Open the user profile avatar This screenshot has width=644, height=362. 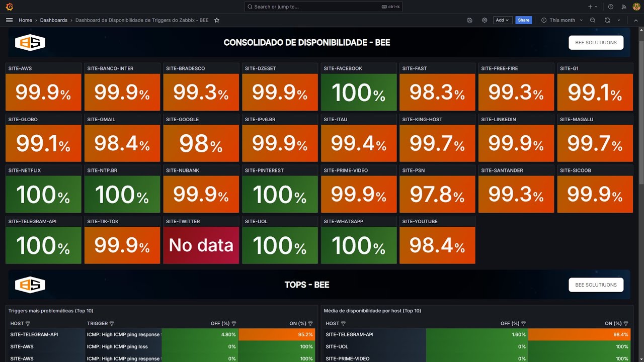pos(636,7)
